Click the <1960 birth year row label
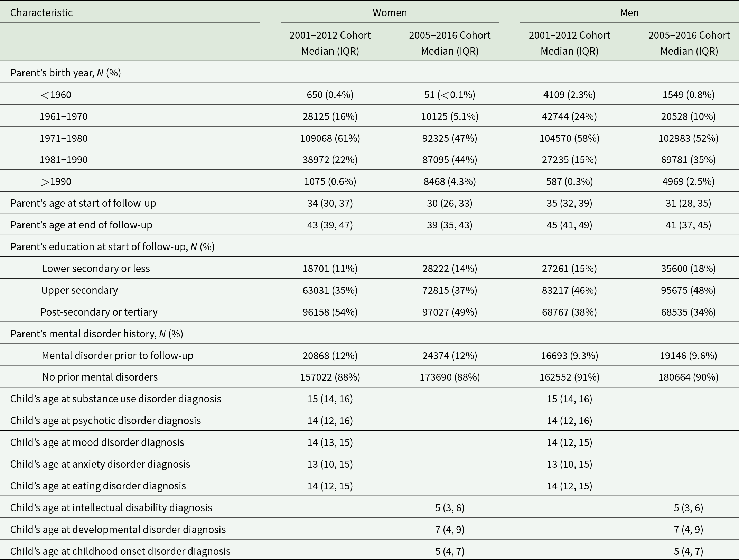The height and width of the screenshot is (560, 739). click(56, 95)
